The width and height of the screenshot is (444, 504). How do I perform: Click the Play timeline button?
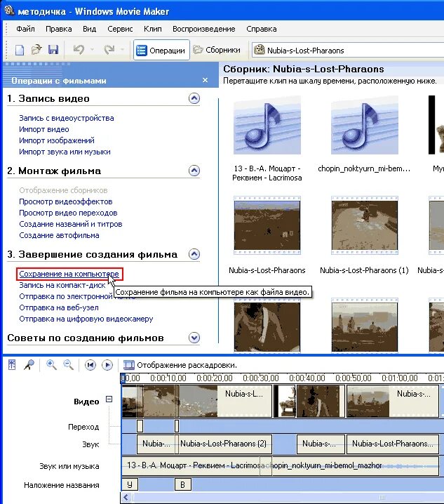pos(107,365)
